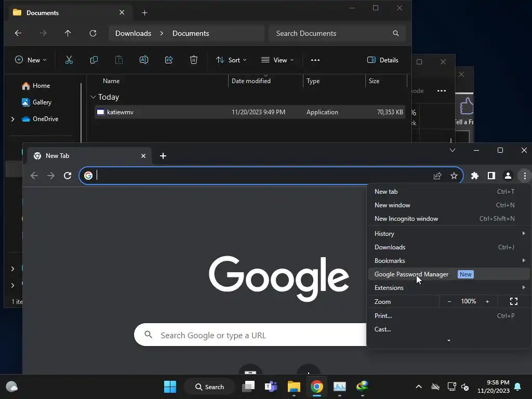
Task: Decrease zoom with minus in Chrome menu
Action: pyautogui.click(x=449, y=301)
